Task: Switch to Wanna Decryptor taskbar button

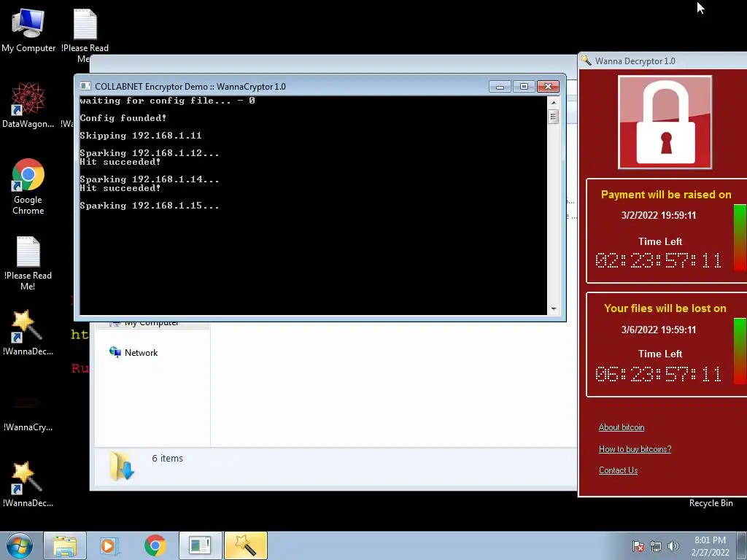Action: [245, 545]
